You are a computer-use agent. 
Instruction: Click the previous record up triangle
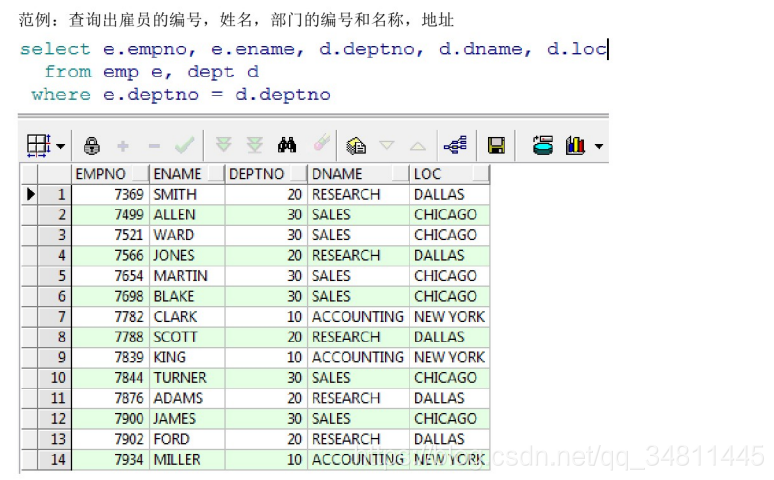pos(418,146)
